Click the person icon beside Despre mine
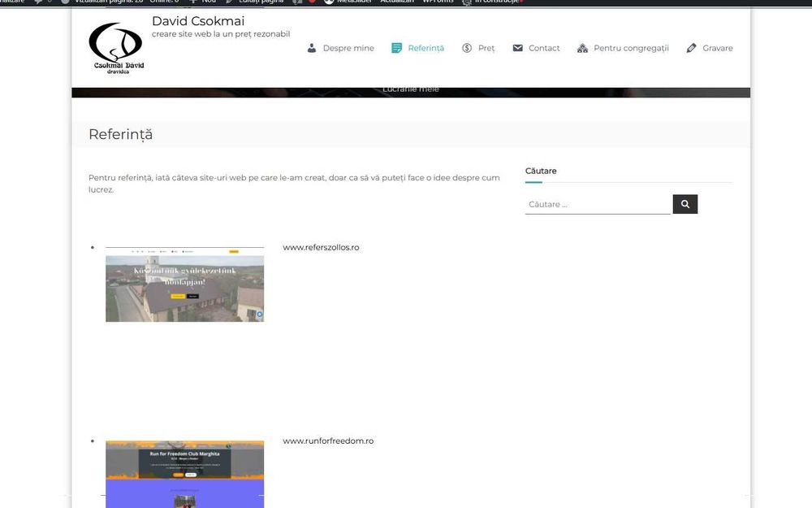The image size is (812, 508). click(x=312, y=48)
